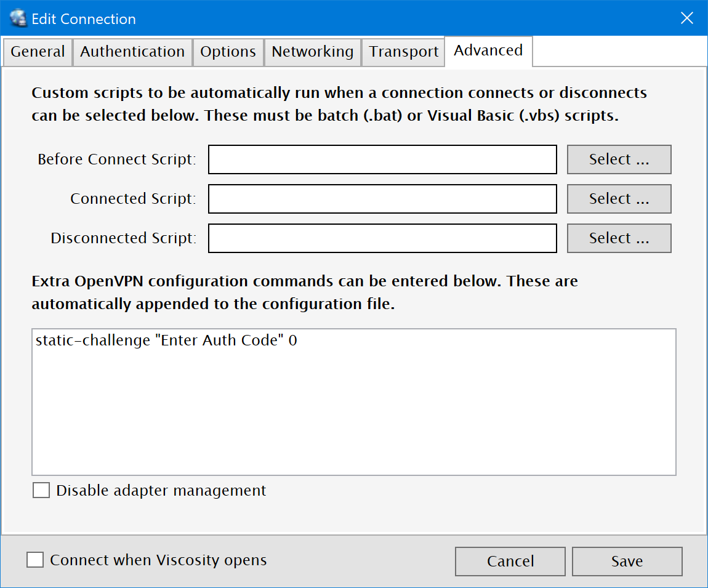Screen dimensions: 708x588
Task: Switch to the General tab
Action: point(38,52)
